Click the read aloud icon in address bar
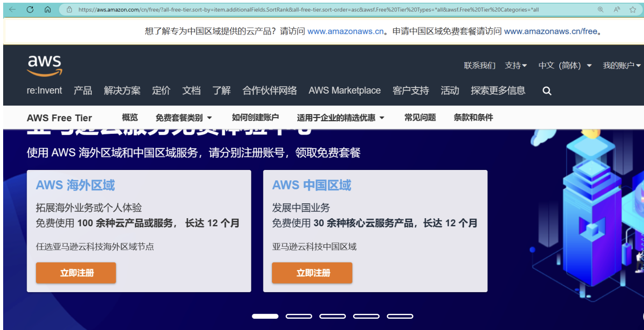The height and width of the screenshot is (330, 644). click(617, 9)
